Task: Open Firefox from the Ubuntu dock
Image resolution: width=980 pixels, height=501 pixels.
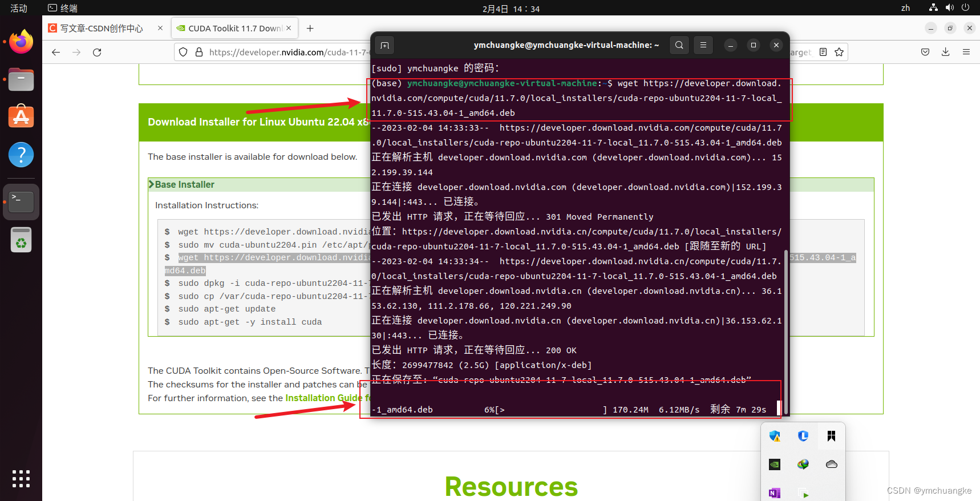Action: (x=21, y=42)
